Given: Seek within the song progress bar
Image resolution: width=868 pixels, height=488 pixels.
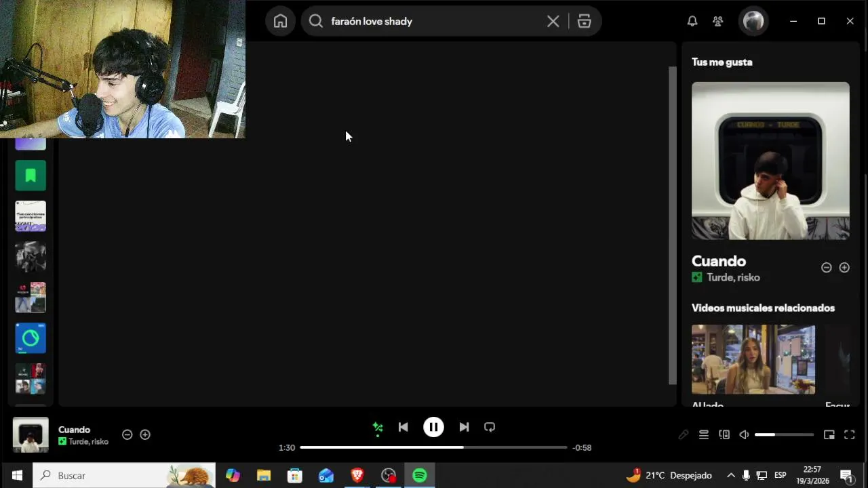Looking at the screenshot, I should coord(433,447).
